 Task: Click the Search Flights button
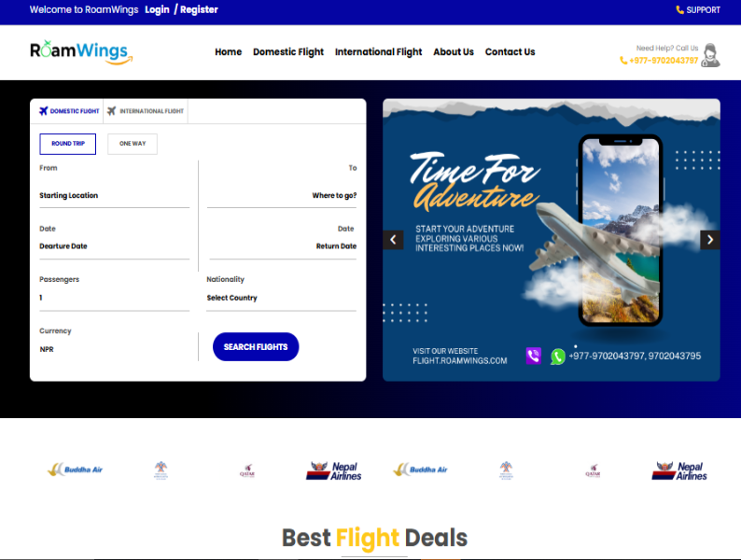pyautogui.click(x=256, y=347)
